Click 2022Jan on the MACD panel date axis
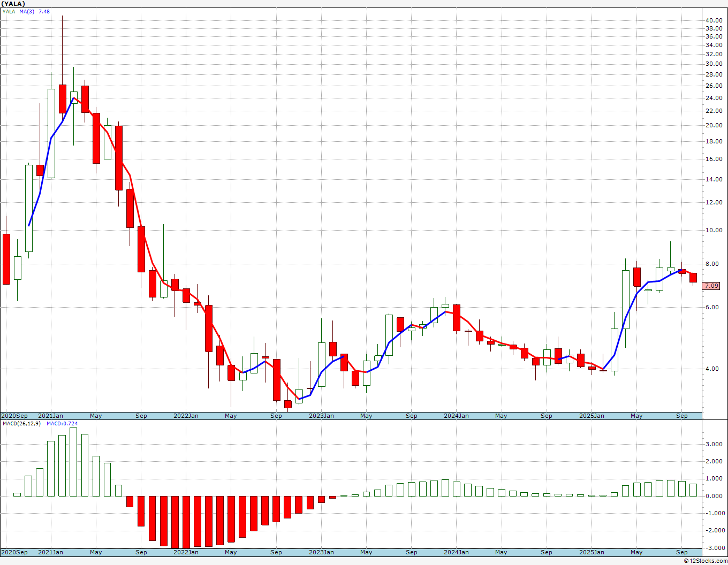Image resolution: width=728 pixels, height=565 pixels. 186,552
